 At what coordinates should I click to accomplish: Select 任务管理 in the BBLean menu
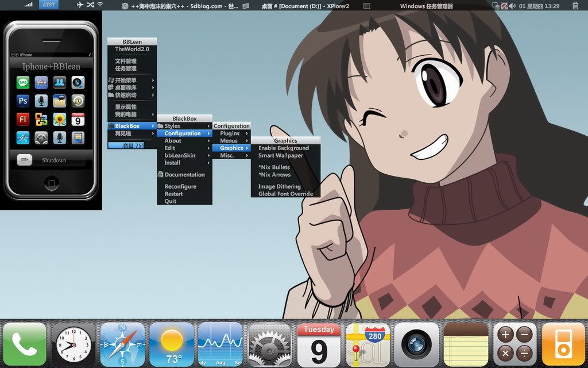[x=132, y=69]
